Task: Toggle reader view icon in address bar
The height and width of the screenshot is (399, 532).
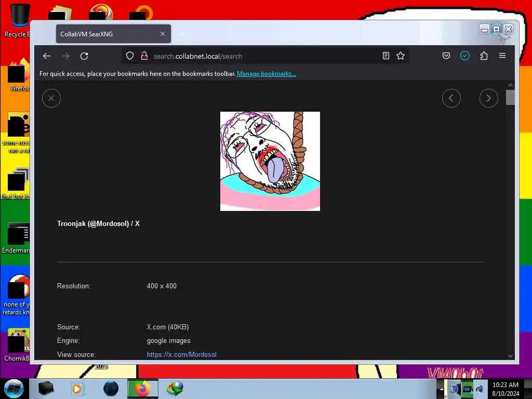Action: (x=386, y=56)
